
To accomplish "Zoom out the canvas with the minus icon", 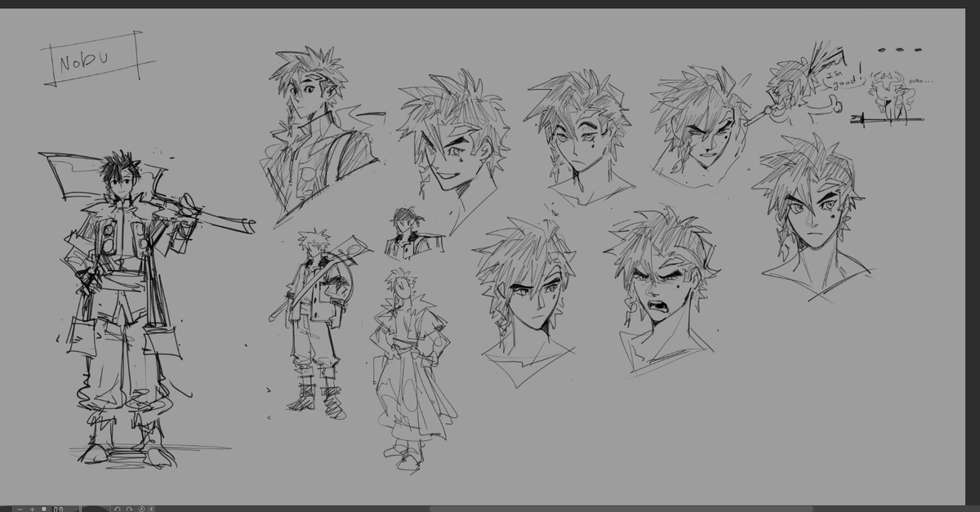I will coord(20,509).
